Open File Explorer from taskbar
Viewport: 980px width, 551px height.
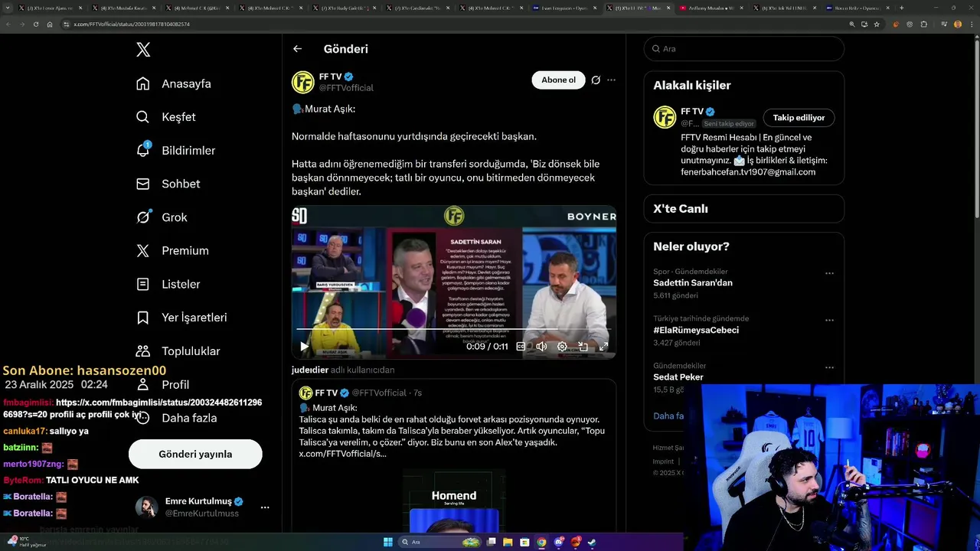point(508,542)
